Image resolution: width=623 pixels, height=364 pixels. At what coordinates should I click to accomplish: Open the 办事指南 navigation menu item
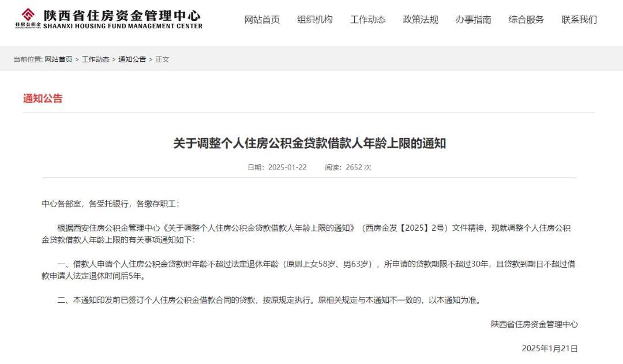472,19
